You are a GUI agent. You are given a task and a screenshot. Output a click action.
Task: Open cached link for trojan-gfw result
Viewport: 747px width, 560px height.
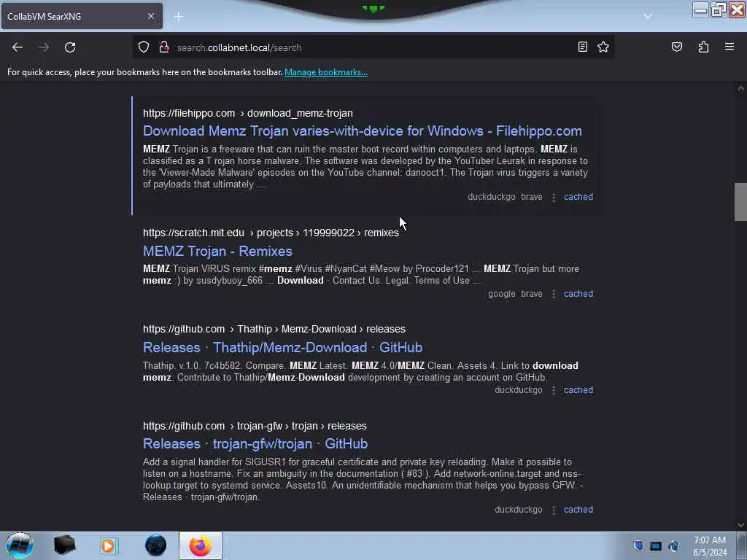point(578,510)
